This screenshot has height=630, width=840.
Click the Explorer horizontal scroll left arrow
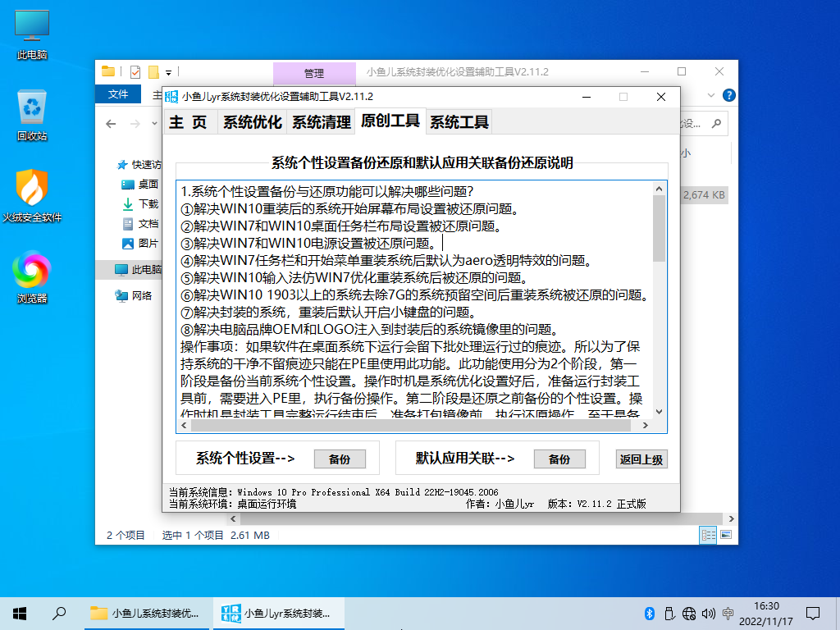233,518
